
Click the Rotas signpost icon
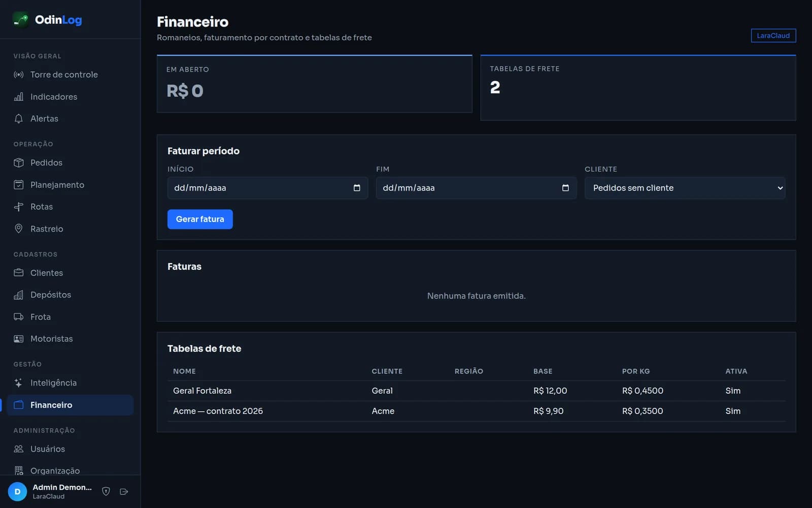click(x=19, y=207)
